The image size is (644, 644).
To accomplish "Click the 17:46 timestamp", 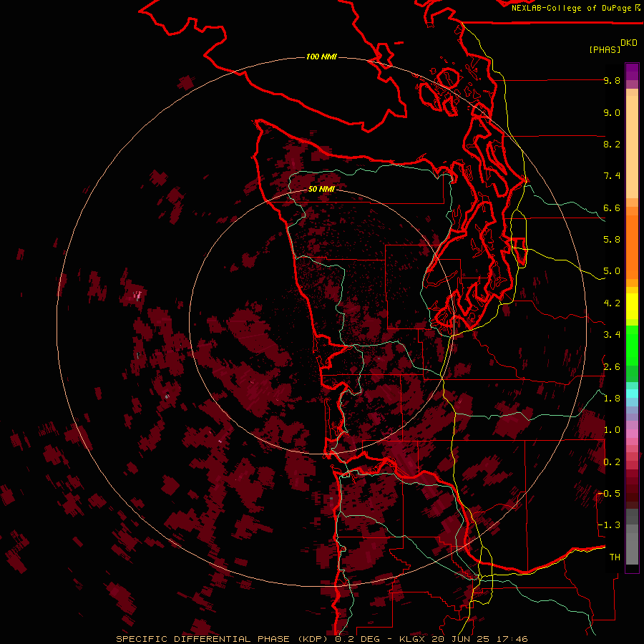I will click(512, 639).
